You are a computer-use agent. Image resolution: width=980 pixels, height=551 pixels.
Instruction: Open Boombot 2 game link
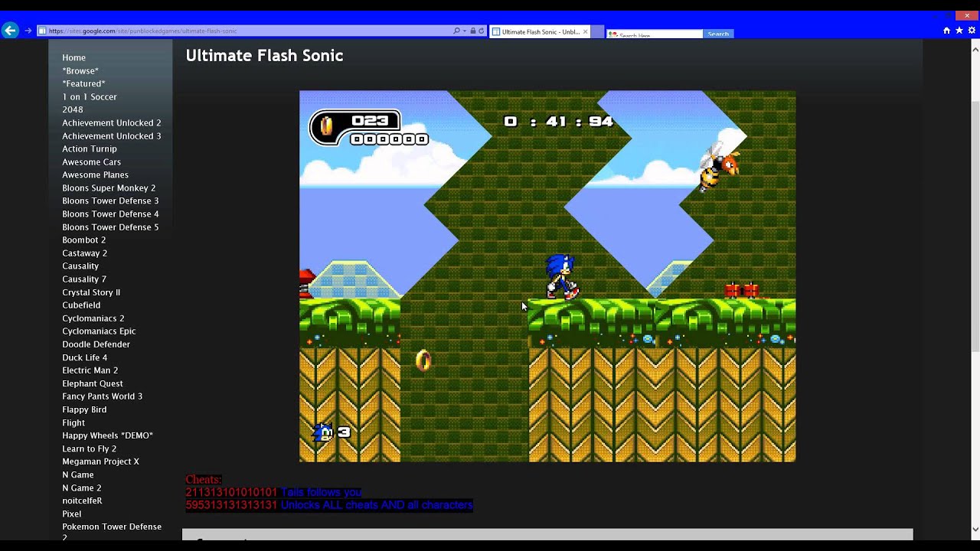84,240
